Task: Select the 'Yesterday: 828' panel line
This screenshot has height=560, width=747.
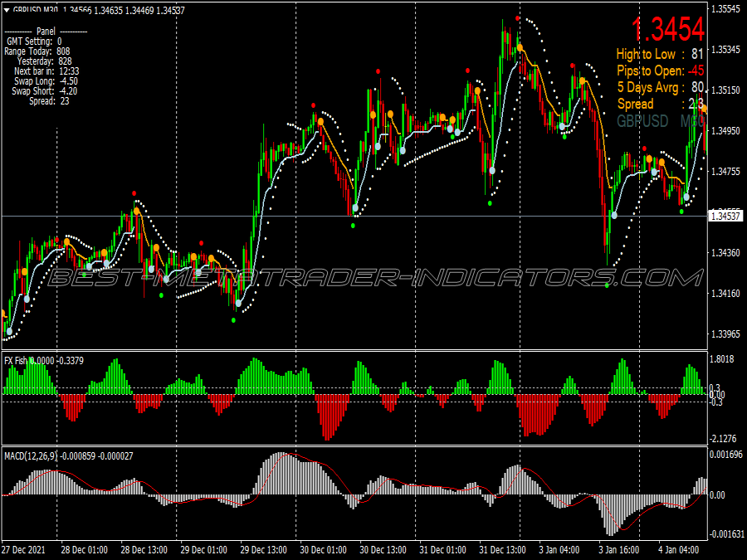Action: pyautogui.click(x=44, y=61)
